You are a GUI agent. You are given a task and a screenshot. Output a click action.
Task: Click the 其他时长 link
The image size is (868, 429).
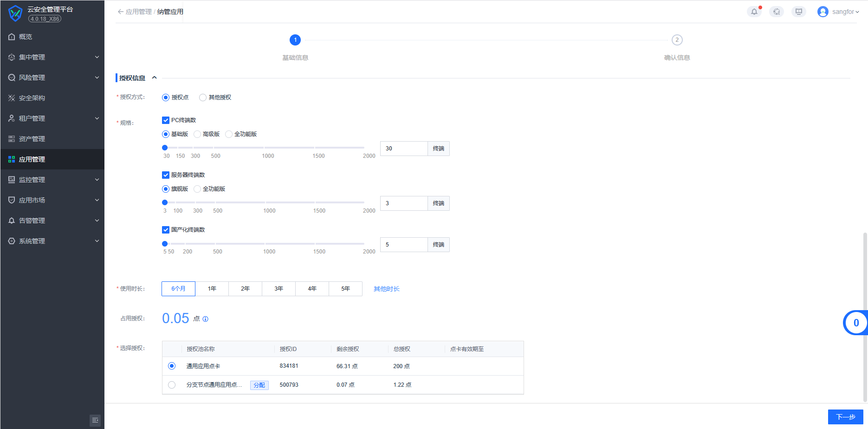tap(386, 289)
